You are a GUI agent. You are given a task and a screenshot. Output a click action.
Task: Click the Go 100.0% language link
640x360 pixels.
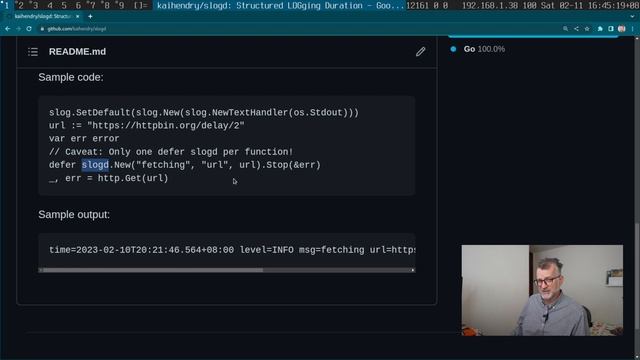click(x=484, y=49)
